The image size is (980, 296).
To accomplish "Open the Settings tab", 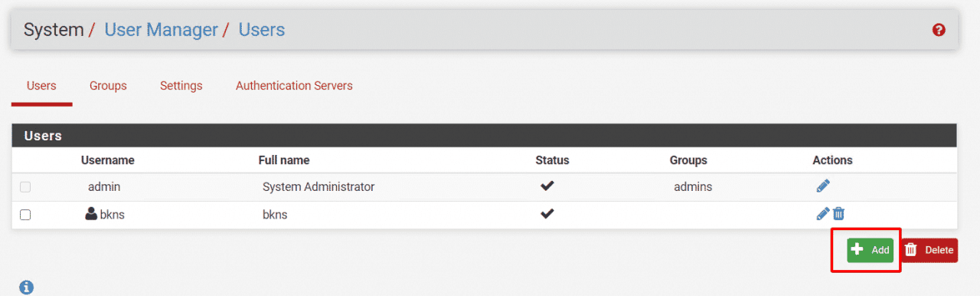I will point(181,86).
